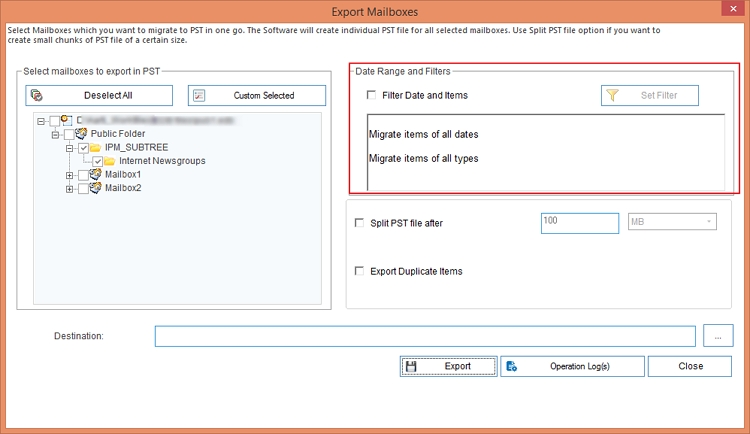Enable Split PST file after checkbox
The image size is (750, 434).
tap(359, 223)
